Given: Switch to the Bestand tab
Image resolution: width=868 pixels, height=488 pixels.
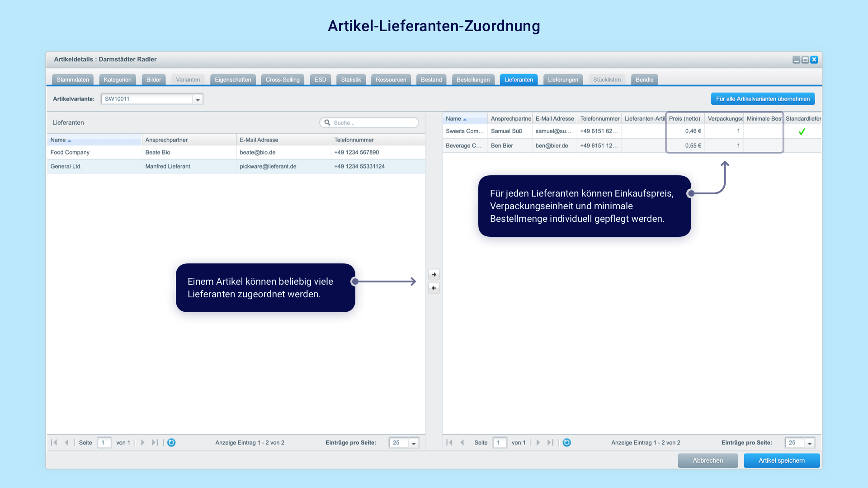Looking at the screenshot, I should click(431, 80).
